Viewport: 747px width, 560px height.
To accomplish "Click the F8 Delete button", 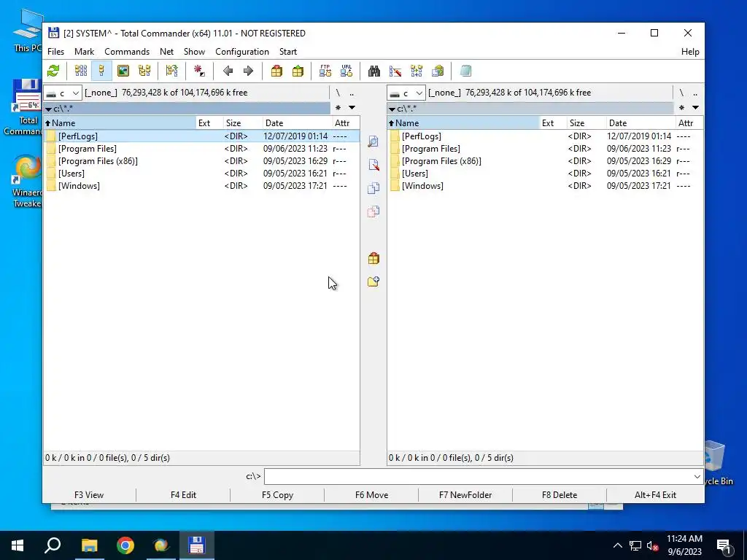I will click(560, 495).
